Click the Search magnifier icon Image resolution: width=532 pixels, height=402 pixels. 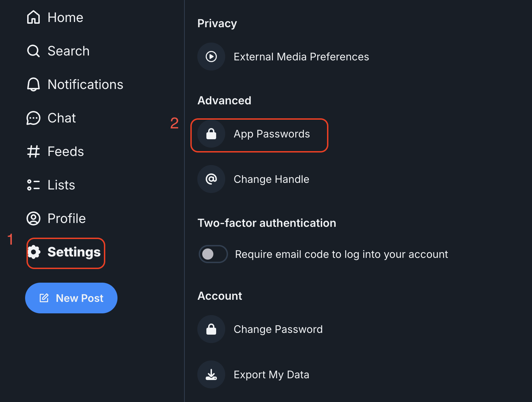[x=33, y=51]
